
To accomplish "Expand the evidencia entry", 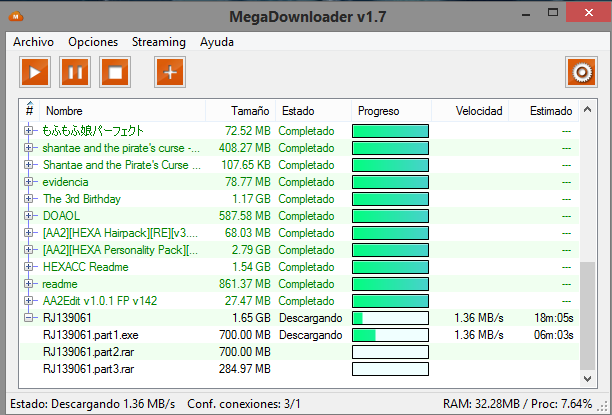I will 28,182.
